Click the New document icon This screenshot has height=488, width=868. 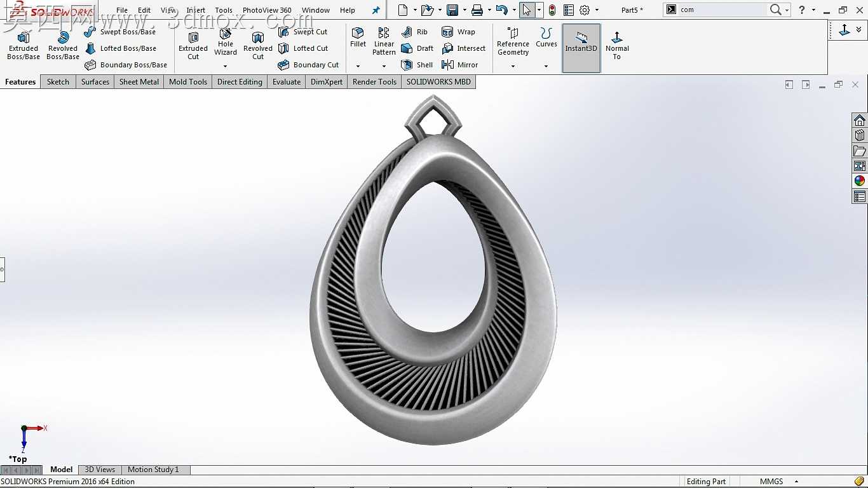pyautogui.click(x=402, y=10)
